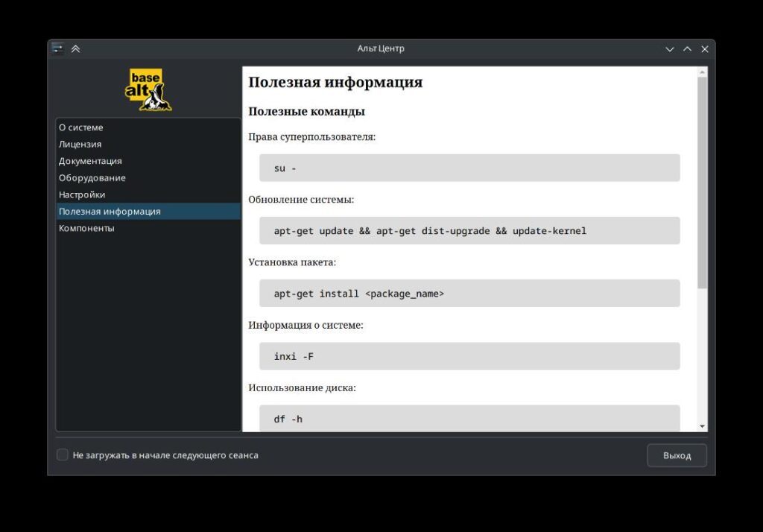The height and width of the screenshot is (532, 763).
Task: Minimize the Альт Центр window
Action: point(670,49)
